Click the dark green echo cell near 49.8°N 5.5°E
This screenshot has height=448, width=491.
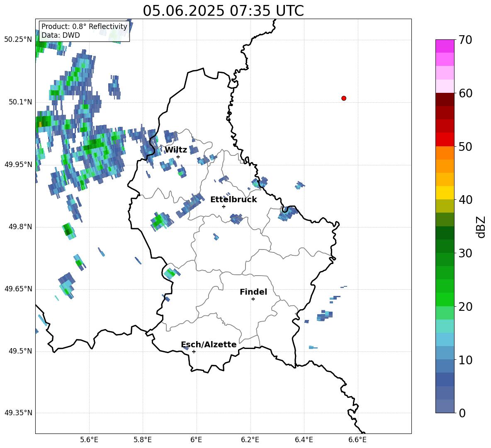(x=69, y=231)
